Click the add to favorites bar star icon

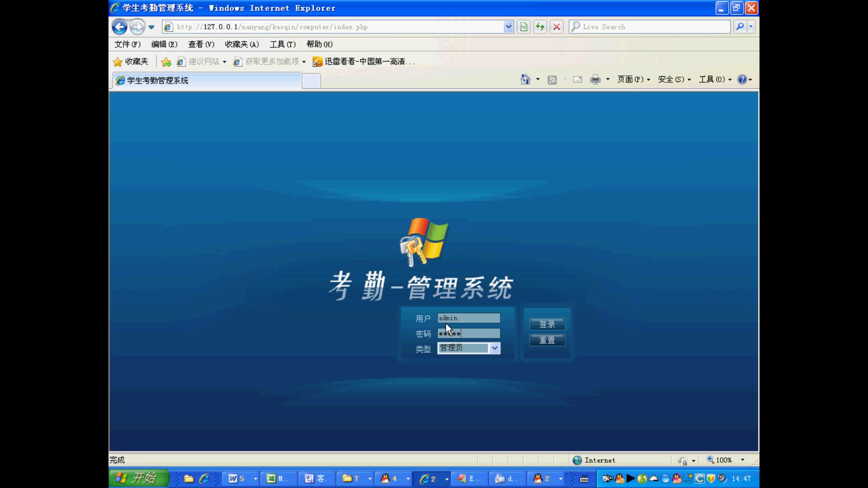click(x=166, y=62)
